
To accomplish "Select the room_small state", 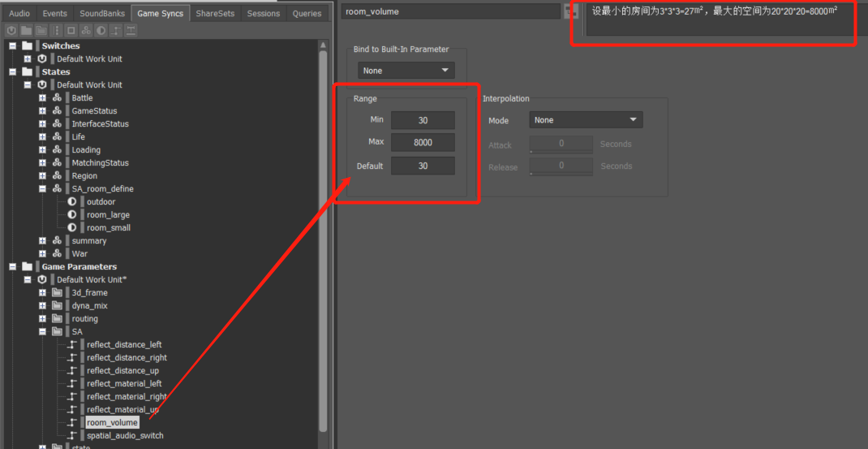I will click(109, 228).
